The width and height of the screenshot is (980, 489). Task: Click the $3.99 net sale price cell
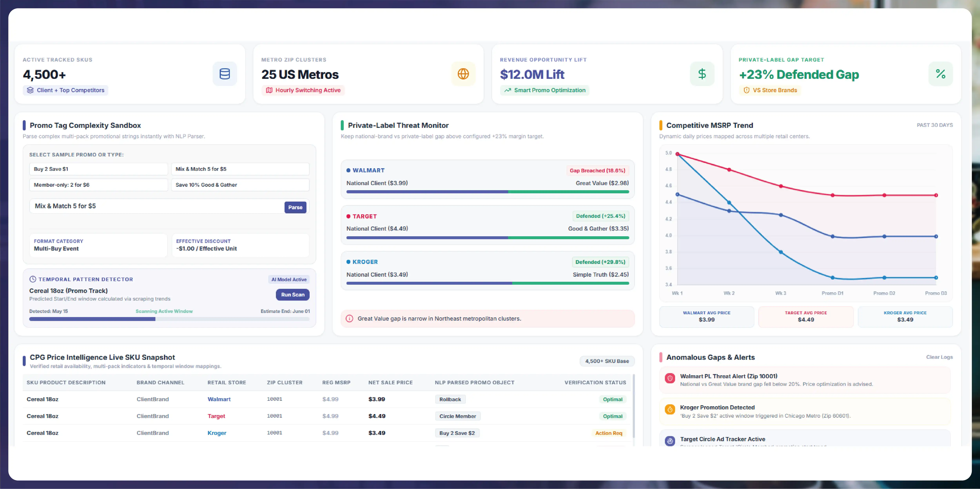click(377, 399)
